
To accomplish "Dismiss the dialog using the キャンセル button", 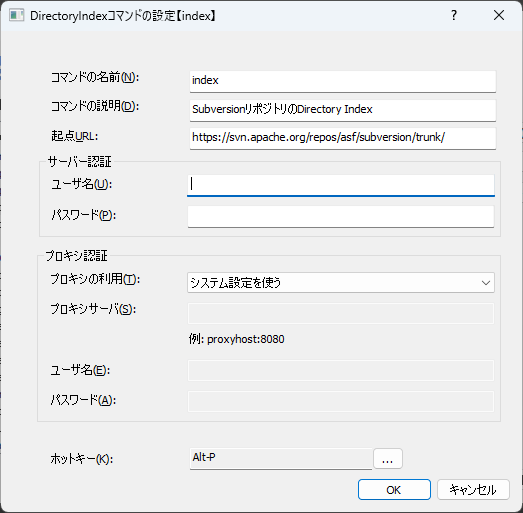I will tap(473, 490).
